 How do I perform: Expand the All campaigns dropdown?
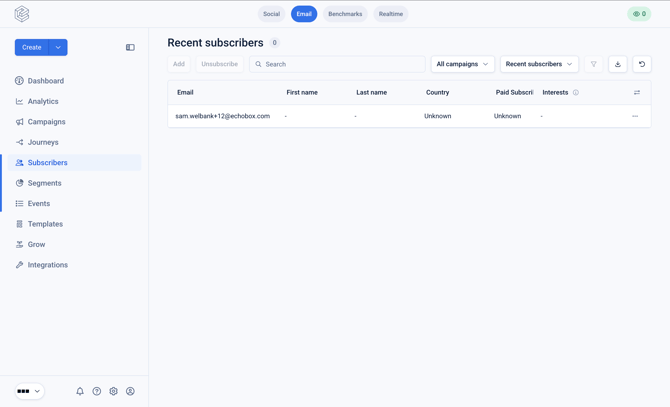462,64
